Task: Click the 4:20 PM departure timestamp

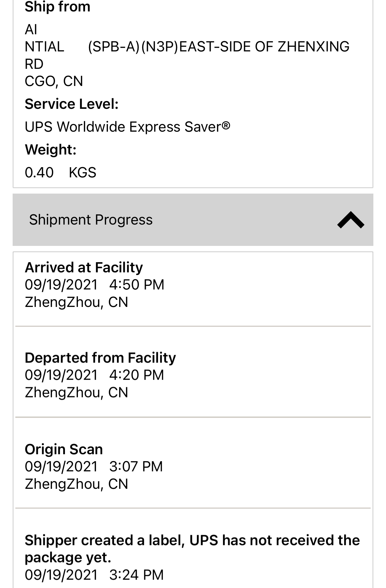Action: tap(137, 375)
